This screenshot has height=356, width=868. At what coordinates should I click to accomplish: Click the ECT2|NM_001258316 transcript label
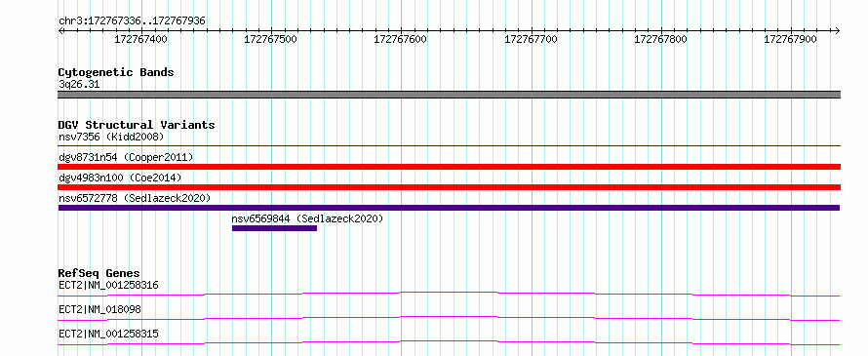pyautogui.click(x=108, y=286)
